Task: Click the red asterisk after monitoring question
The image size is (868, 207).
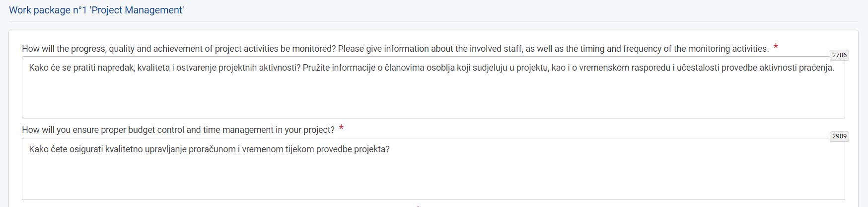Action: coord(776,47)
